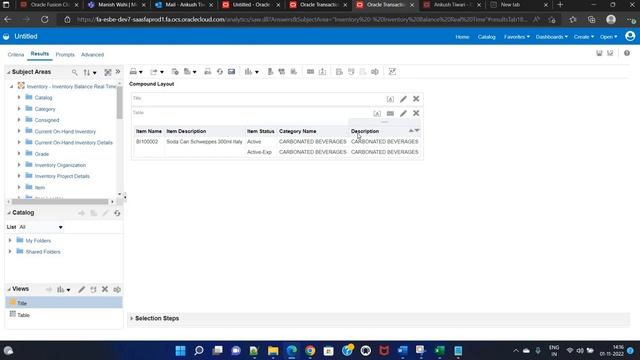Open the Open menu in the header

(609, 37)
